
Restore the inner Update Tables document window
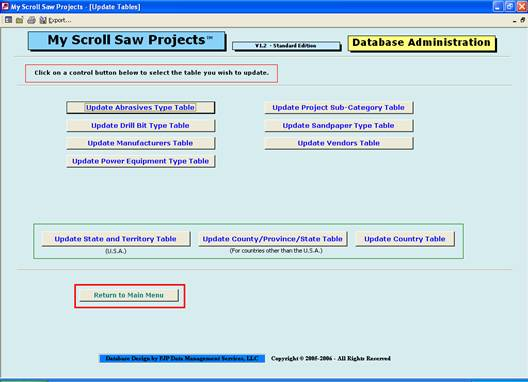(522, 20)
